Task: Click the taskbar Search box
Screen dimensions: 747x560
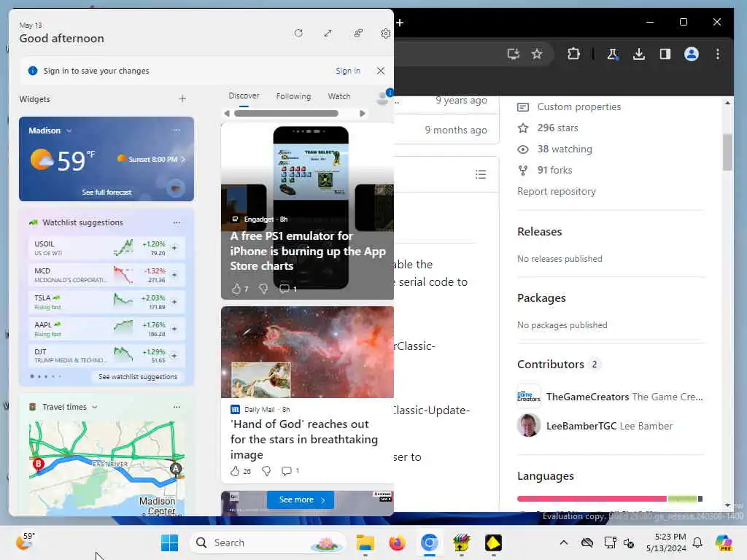Action: click(268, 542)
